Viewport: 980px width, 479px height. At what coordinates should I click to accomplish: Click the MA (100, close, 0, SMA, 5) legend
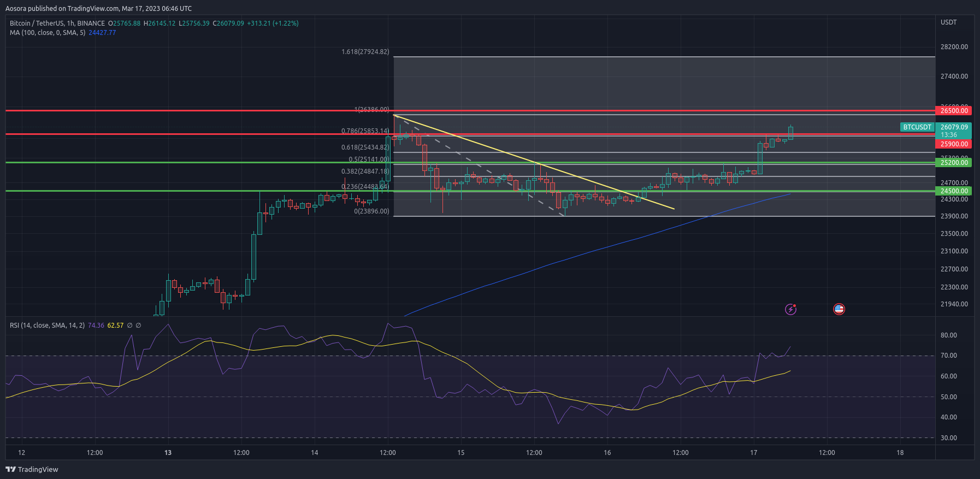coord(48,33)
